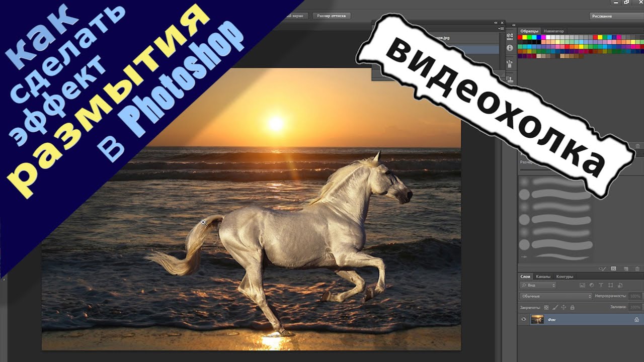The image size is (644, 362).
Task: Open the History panel flyout menu
Action: (501, 29)
